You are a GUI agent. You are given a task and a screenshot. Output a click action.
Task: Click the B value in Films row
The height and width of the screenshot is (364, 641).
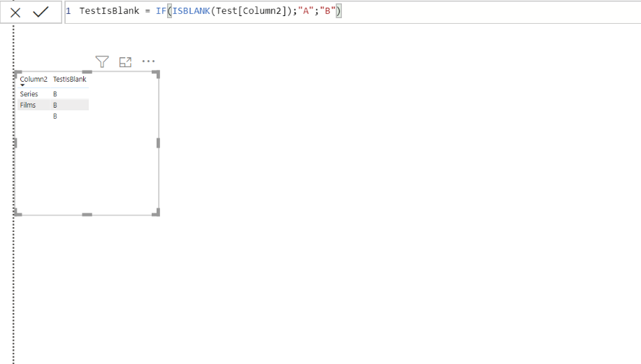[x=55, y=105]
